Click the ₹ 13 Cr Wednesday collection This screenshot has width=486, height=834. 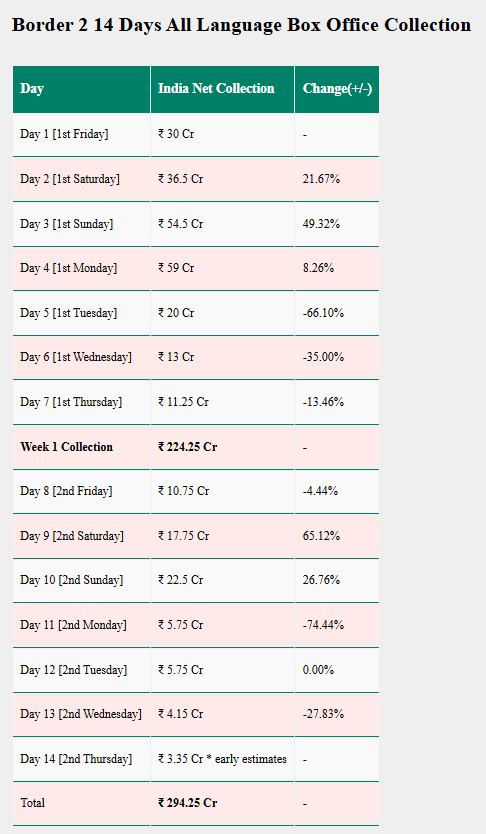[176, 357]
